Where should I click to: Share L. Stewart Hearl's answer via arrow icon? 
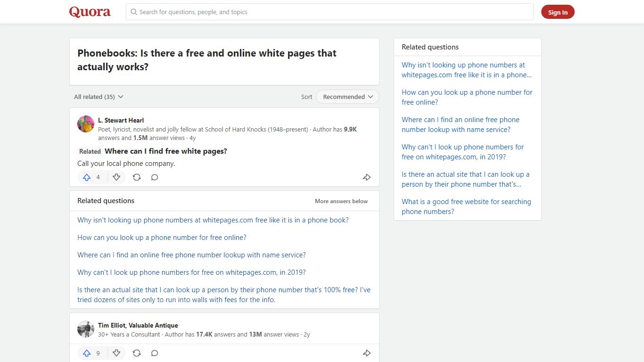point(367,177)
